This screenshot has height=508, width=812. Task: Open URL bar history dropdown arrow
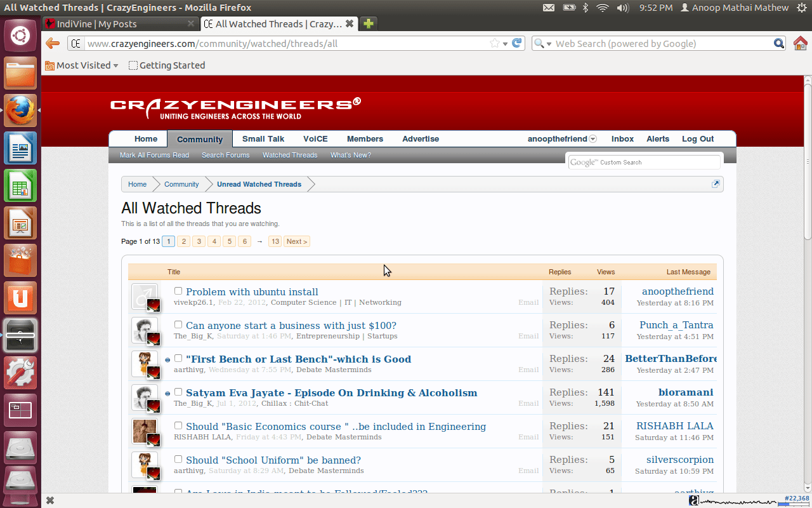click(x=506, y=44)
